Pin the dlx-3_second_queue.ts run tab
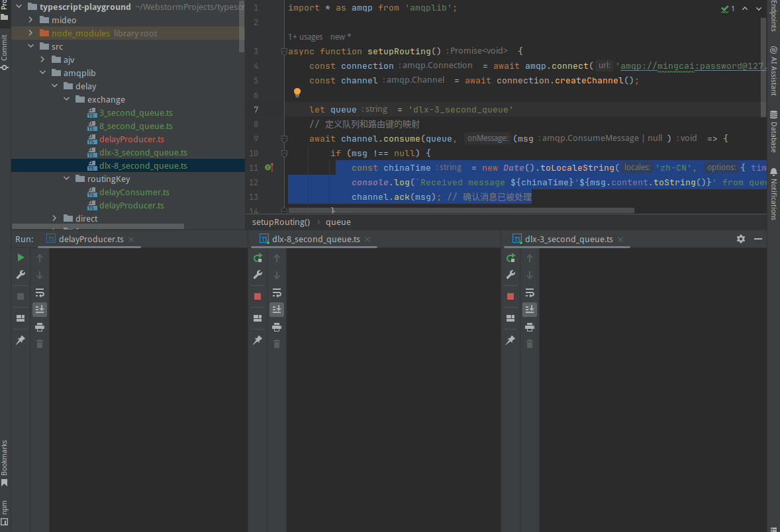 click(x=511, y=340)
